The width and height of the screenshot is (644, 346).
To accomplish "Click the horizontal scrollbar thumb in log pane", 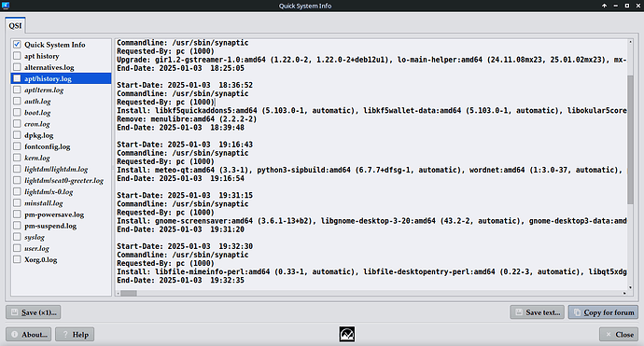I will 129,293.
